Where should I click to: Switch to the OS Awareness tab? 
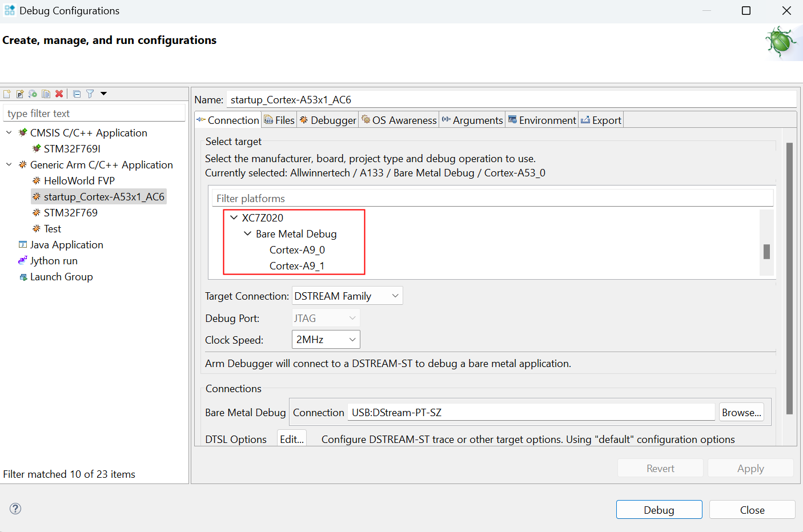tap(399, 120)
